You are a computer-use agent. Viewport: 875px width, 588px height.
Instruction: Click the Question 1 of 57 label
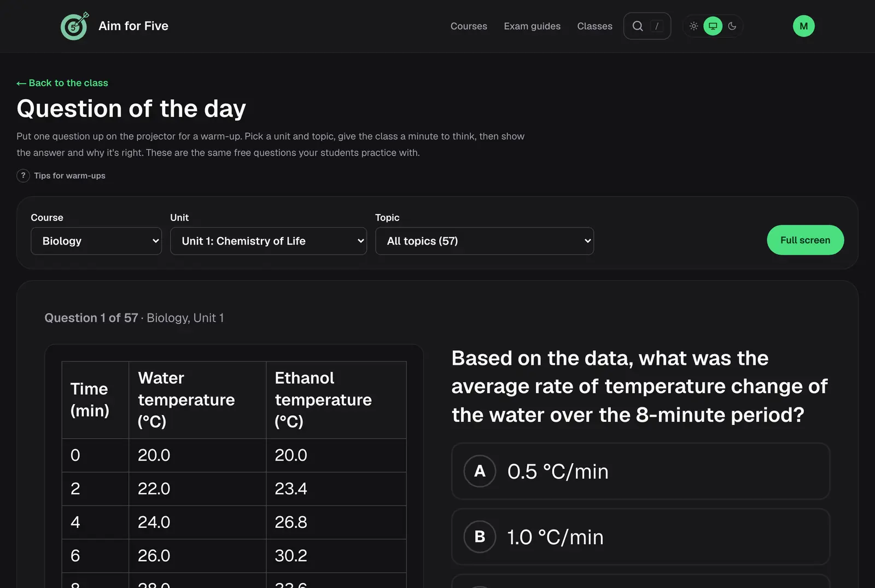[91, 318]
